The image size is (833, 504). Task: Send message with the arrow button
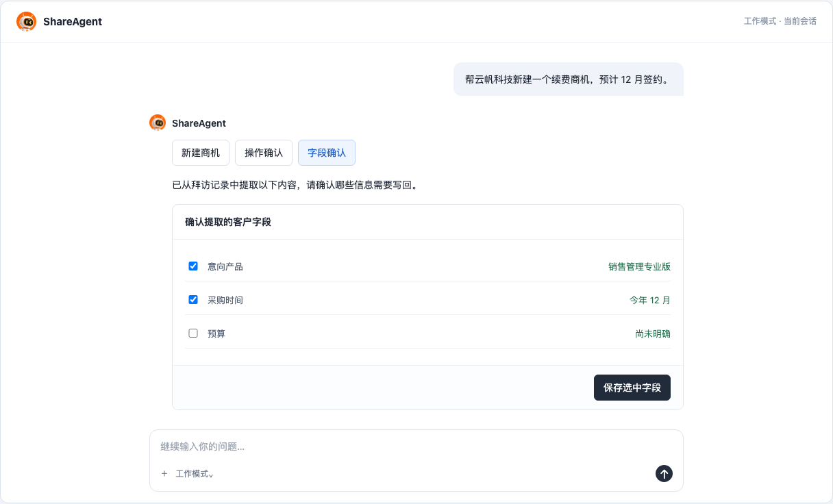pyautogui.click(x=664, y=473)
